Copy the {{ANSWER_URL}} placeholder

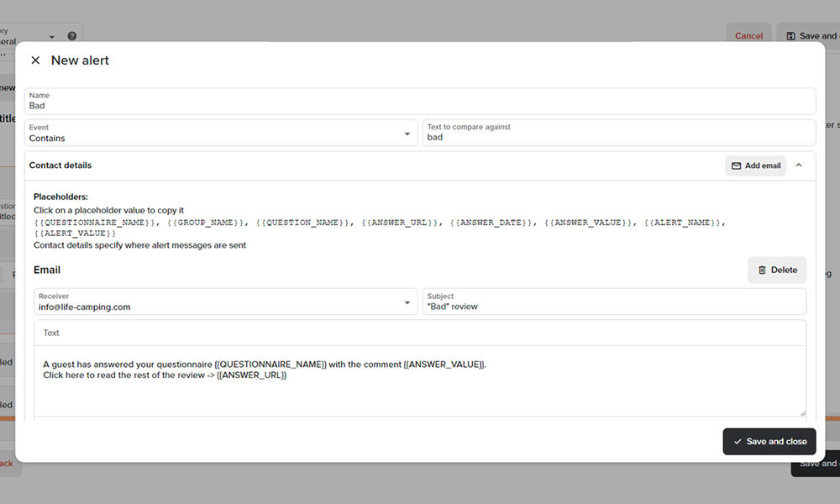(x=400, y=223)
